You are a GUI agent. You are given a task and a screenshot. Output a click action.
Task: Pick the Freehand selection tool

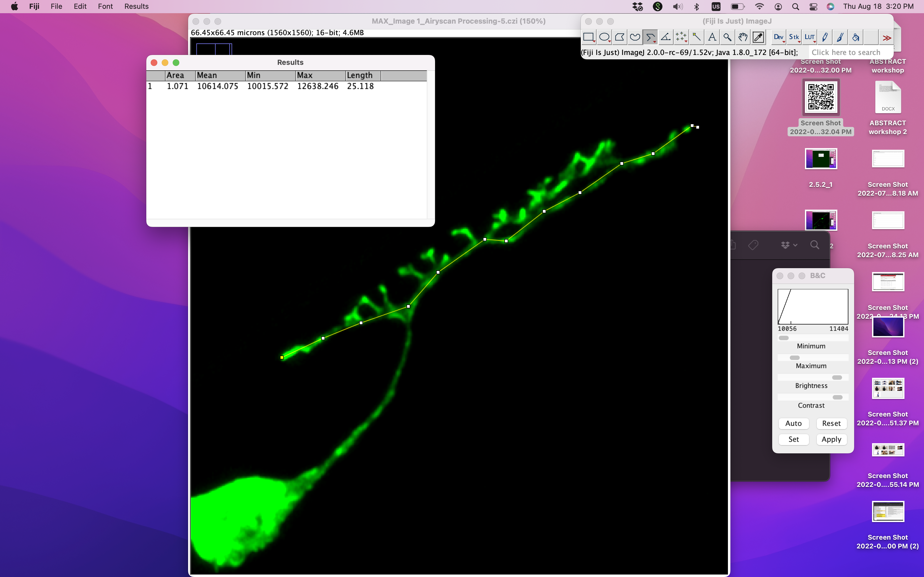coord(635,37)
